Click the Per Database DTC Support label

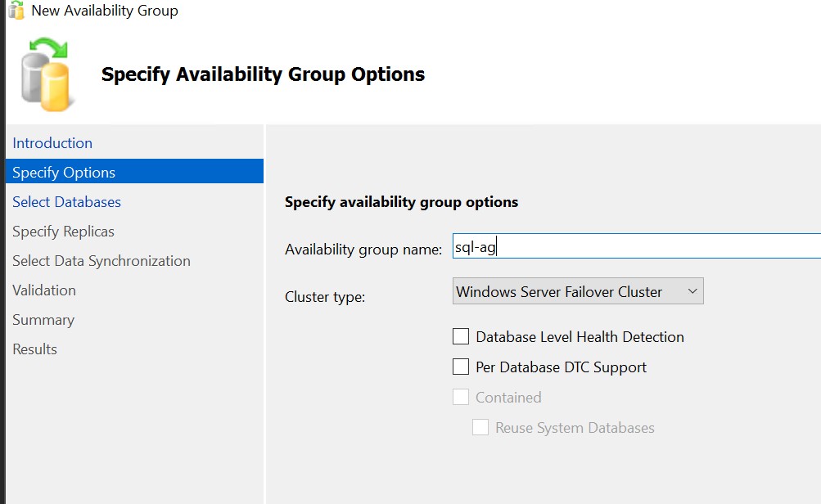click(561, 367)
